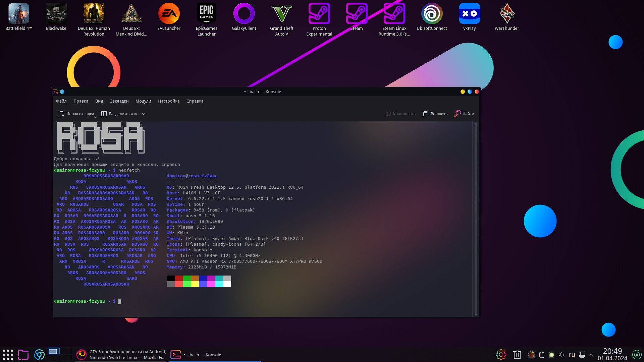
Task: Click the GPU line in neofetch output
Action: click(245, 261)
